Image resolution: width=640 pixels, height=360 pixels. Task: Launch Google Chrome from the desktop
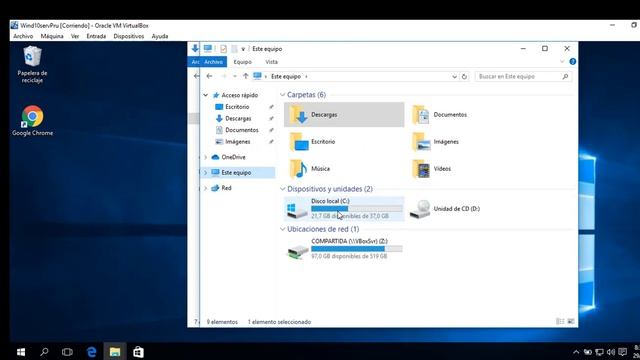coord(32,121)
